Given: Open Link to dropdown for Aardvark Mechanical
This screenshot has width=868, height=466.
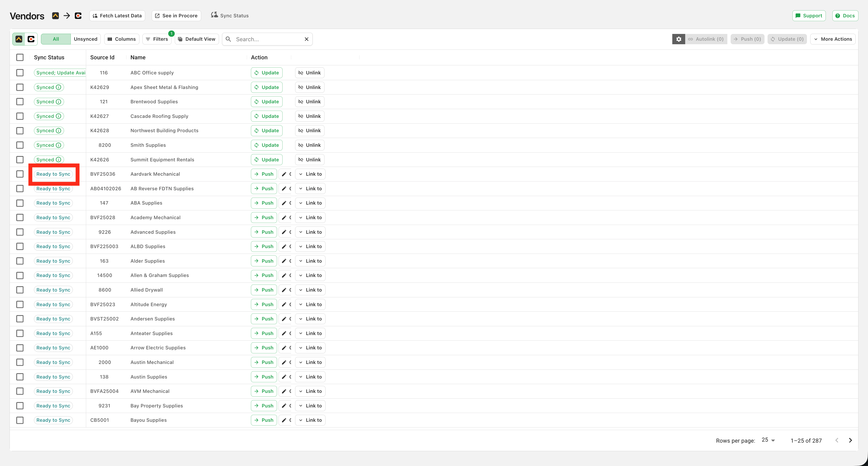Looking at the screenshot, I should point(310,174).
